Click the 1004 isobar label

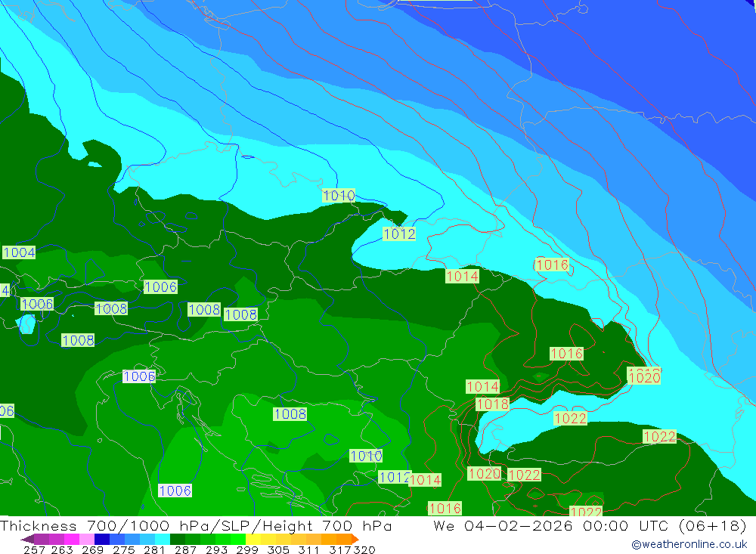tap(19, 252)
